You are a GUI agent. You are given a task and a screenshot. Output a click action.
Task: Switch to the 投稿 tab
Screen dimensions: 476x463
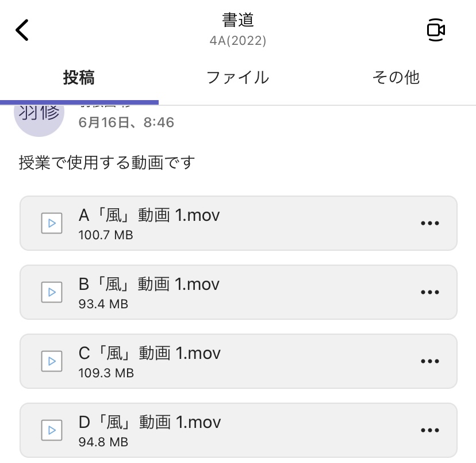[x=79, y=78]
